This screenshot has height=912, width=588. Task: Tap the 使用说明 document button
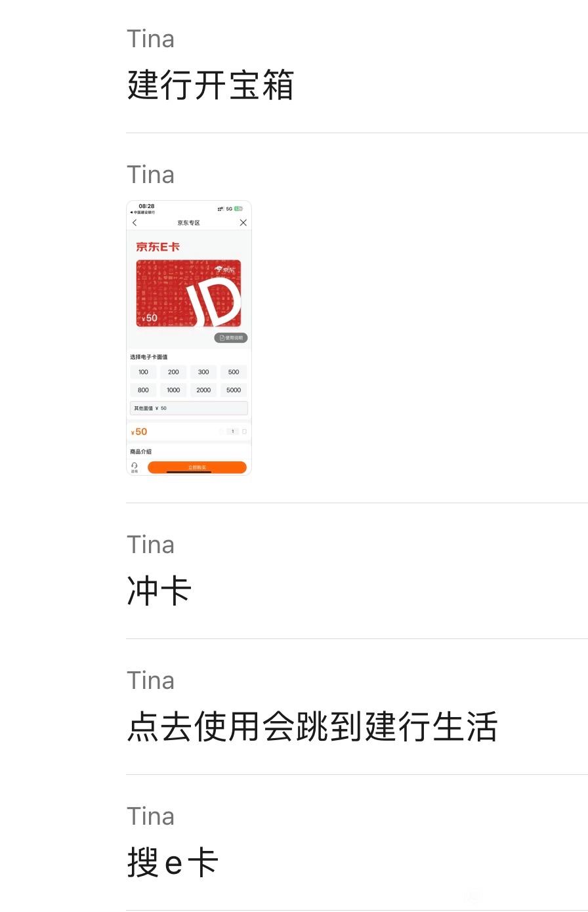[x=231, y=338]
